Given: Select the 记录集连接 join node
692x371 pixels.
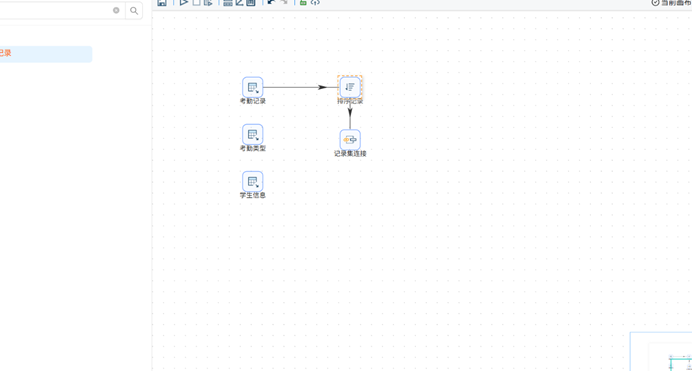Looking at the screenshot, I should [350, 140].
